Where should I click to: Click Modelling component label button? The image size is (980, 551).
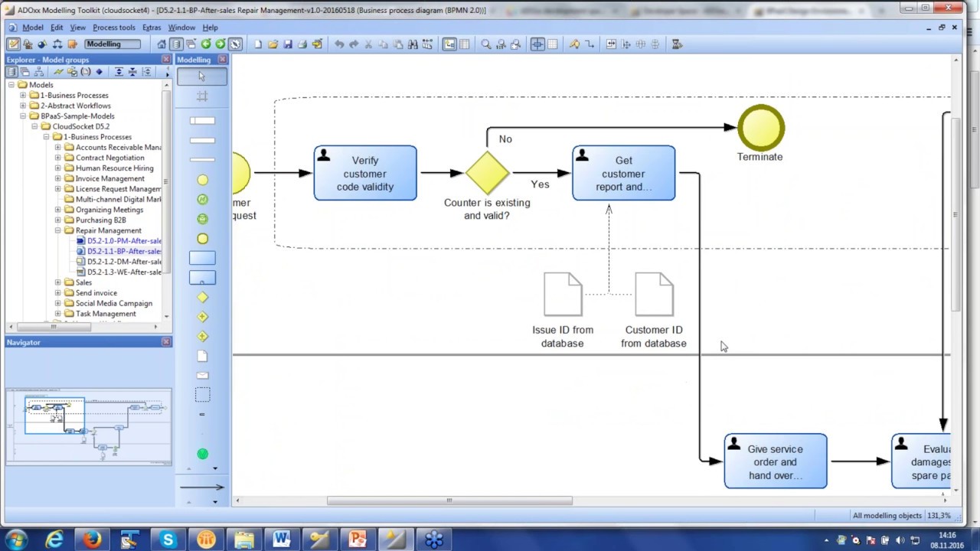[113, 44]
